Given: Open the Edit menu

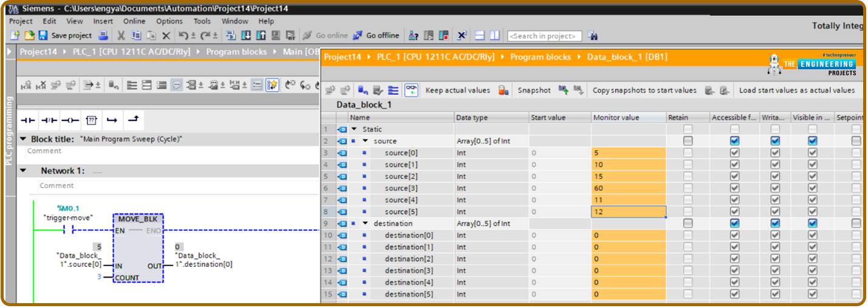Looking at the screenshot, I should tap(49, 21).
